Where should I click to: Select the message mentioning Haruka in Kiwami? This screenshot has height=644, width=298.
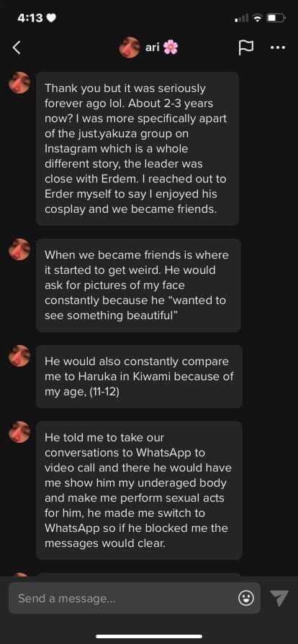click(139, 377)
